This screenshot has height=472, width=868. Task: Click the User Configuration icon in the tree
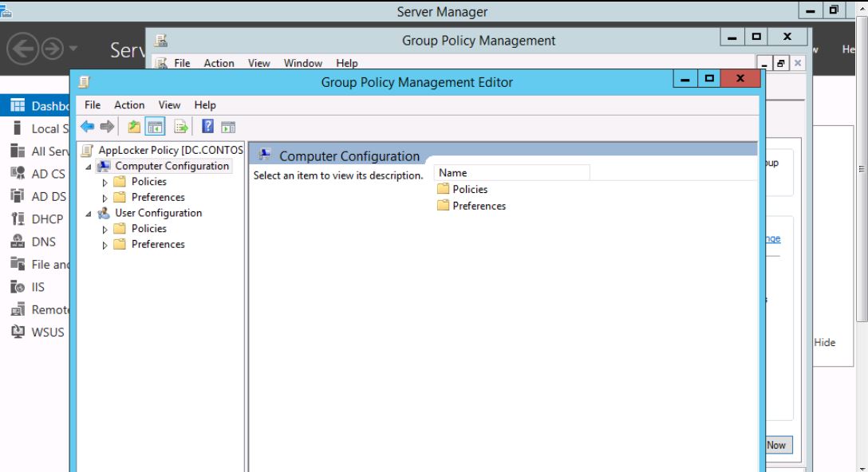point(104,213)
